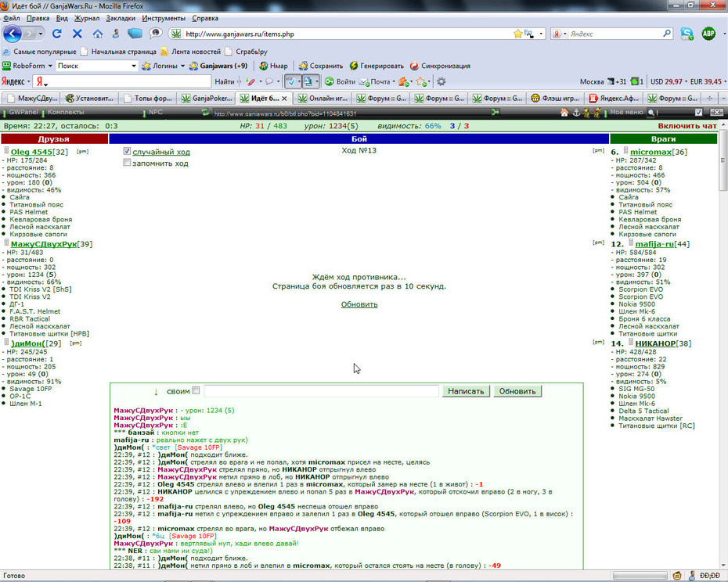Viewport: 728px width, 582px height.
Task: Open the Закладки menu
Action: click(121, 18)
